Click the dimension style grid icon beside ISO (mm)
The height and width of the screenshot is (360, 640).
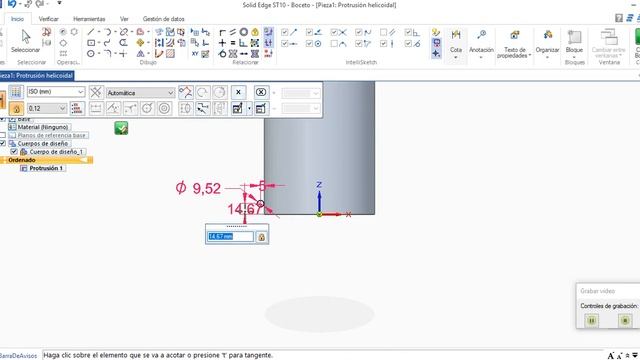[x=16, y=92]
